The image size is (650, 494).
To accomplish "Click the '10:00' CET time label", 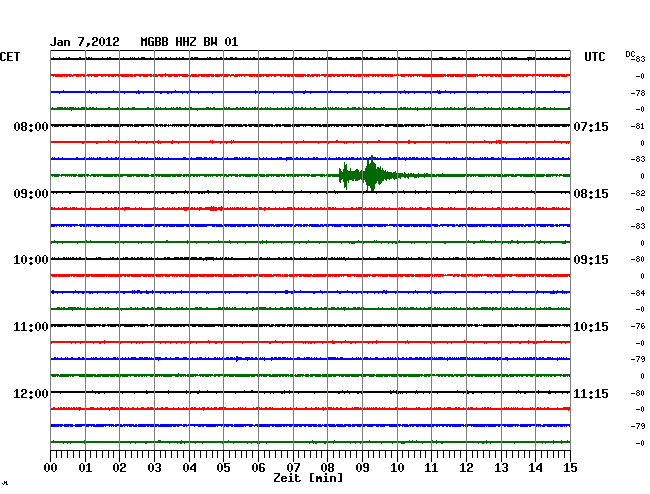I will coord(31,260).
